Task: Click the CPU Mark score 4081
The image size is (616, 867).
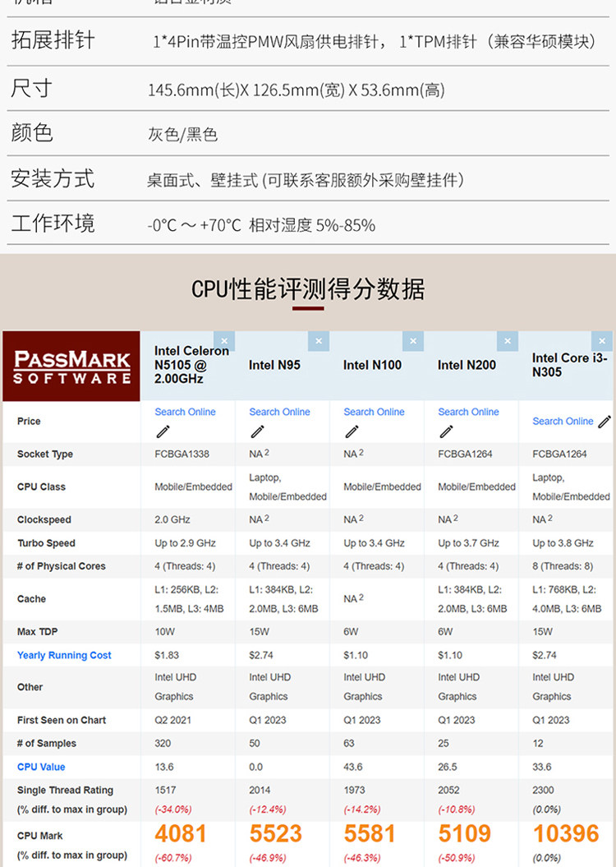Action: point(181,834)
